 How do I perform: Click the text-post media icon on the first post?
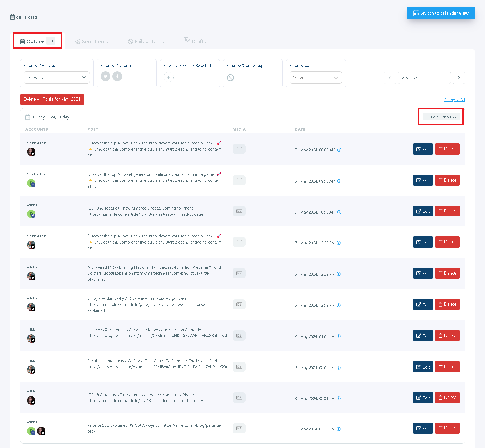239,149
